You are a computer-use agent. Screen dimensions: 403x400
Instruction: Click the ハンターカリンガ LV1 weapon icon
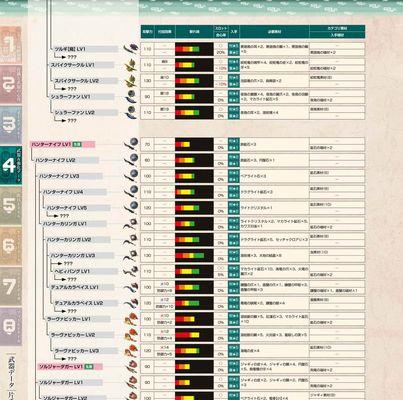pyautogui.click(x=131, y=224)
